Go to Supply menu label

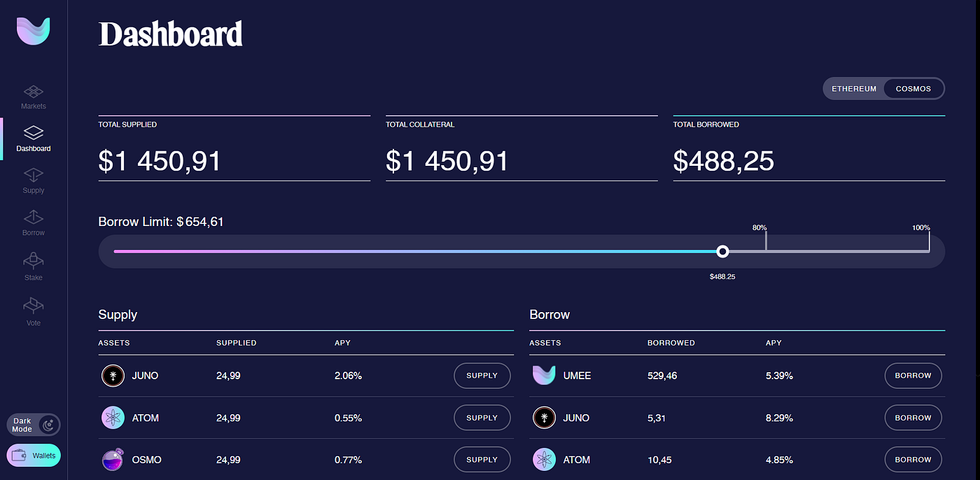click(x=34, y=190)
